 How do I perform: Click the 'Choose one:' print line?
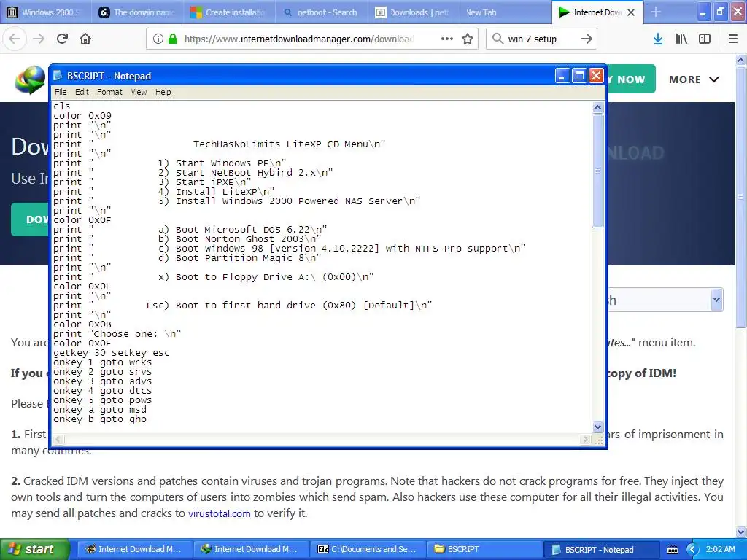point(117,334)
